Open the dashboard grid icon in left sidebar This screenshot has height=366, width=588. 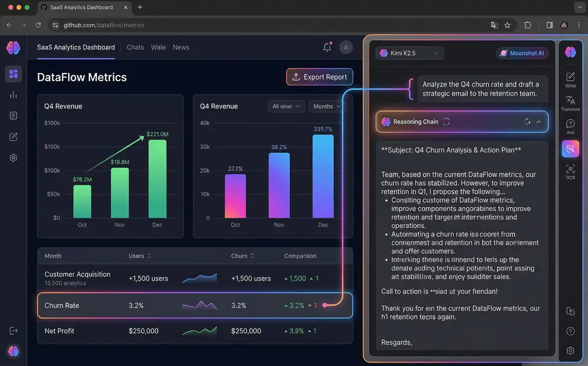(14, 74)
